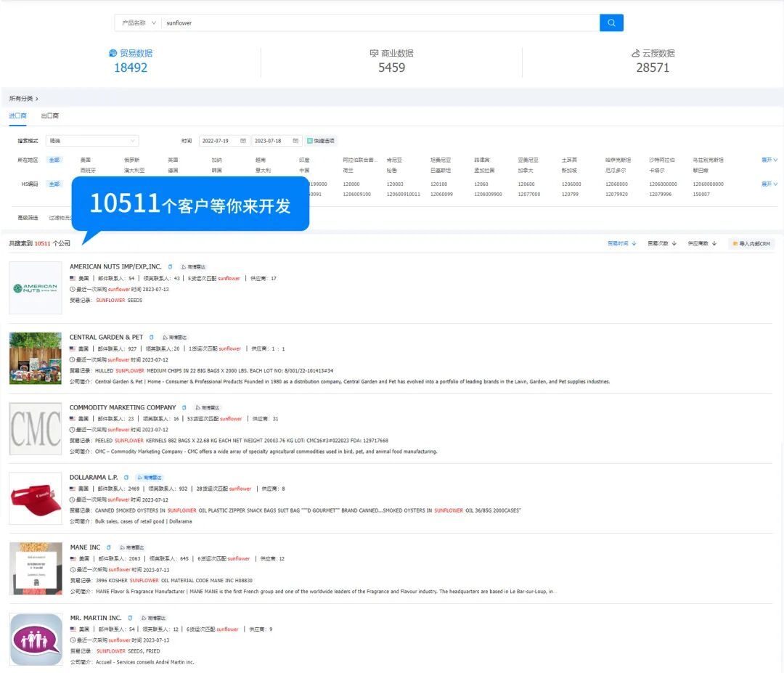Open MANE INC company link

click(85, 547)
